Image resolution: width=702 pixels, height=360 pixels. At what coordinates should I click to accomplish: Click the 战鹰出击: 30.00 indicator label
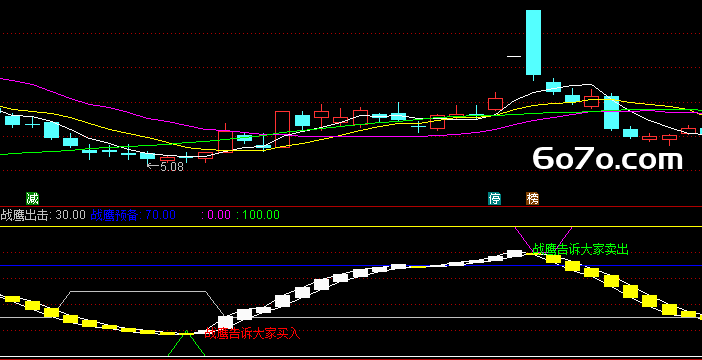point(43,215)
